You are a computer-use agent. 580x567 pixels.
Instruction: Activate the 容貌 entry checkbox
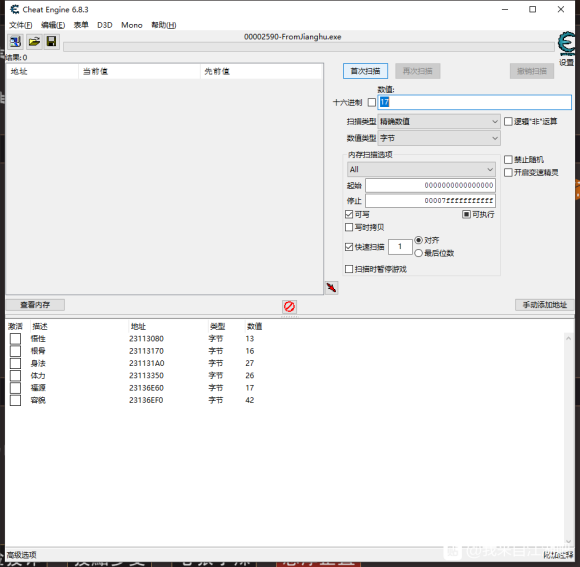coord(15,400)
